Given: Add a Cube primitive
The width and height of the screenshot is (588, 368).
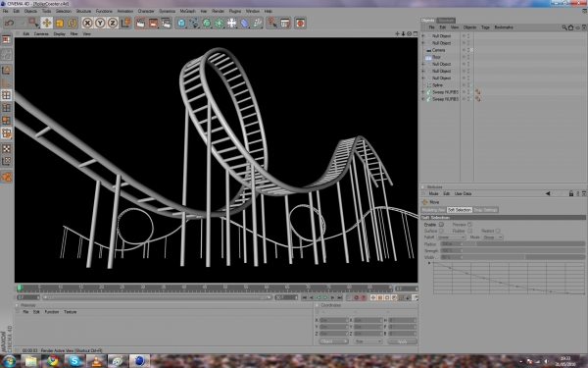Looking at the screenshot, I should [181, 23].
